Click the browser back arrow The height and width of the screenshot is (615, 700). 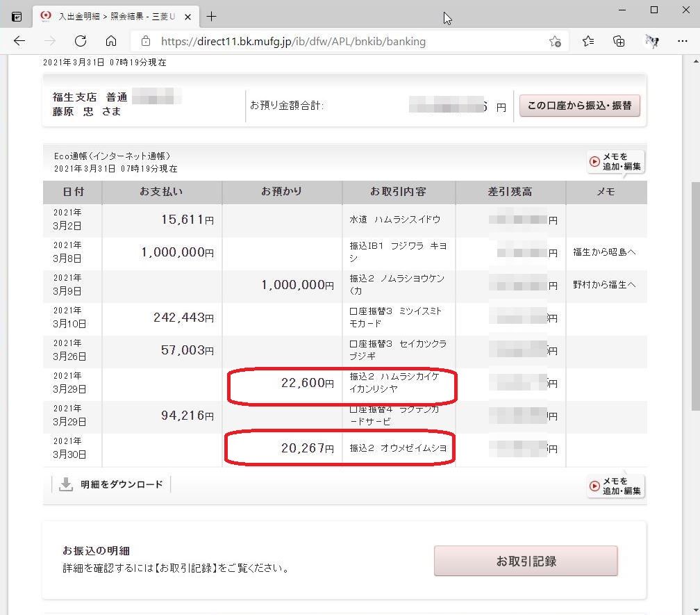(x=19, y=41)
